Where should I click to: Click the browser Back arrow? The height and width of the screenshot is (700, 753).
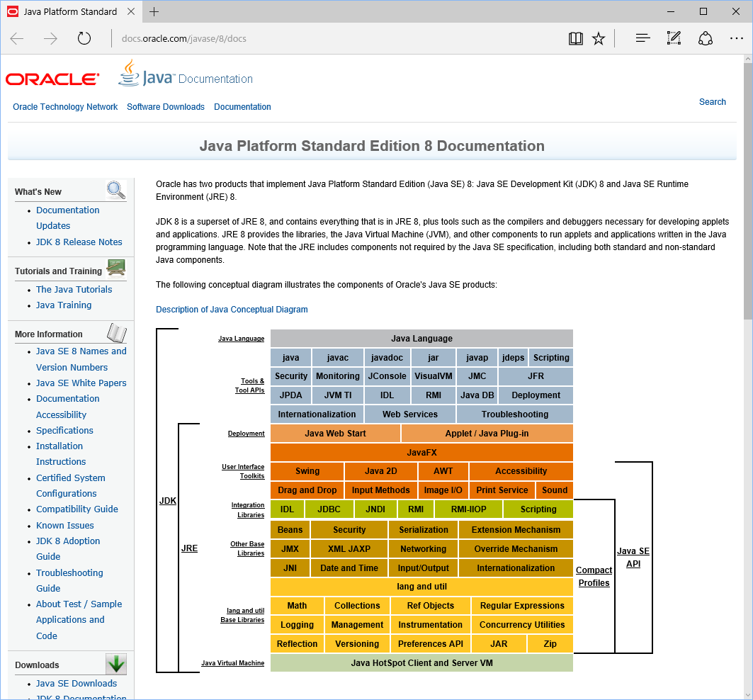click(17, 38)
